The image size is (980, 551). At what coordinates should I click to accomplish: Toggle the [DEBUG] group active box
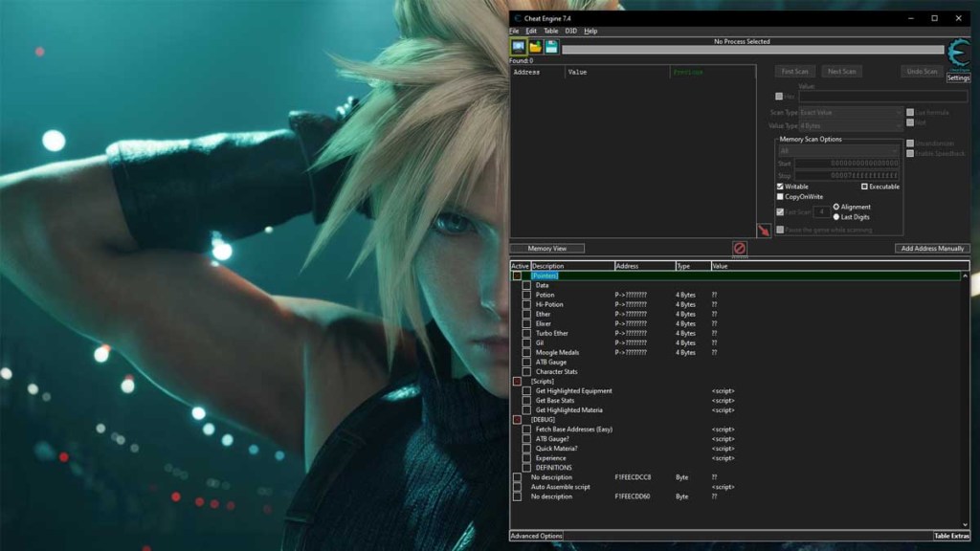[517, 420]
